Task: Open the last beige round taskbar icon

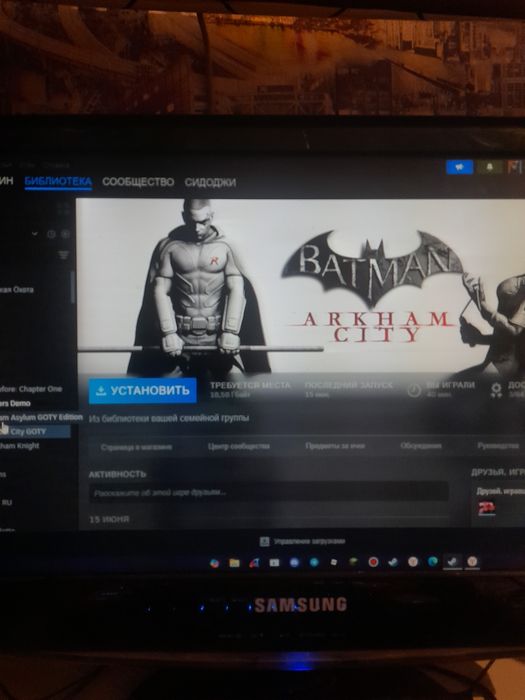Action: (472, 562)
